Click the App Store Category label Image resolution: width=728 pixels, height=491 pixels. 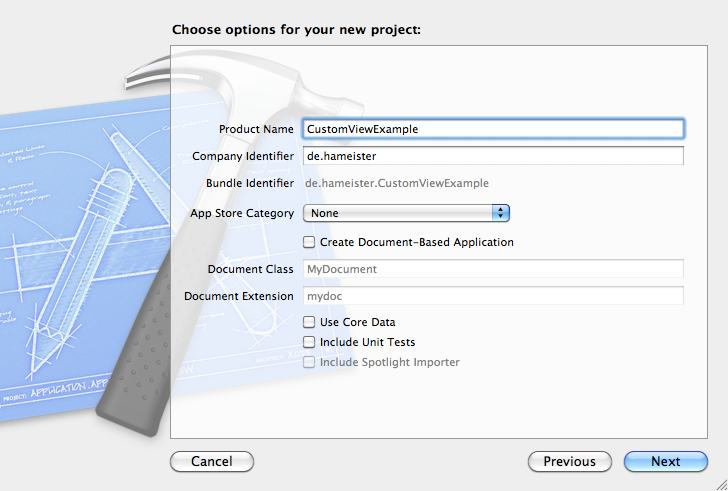click(x=242, y=213)
